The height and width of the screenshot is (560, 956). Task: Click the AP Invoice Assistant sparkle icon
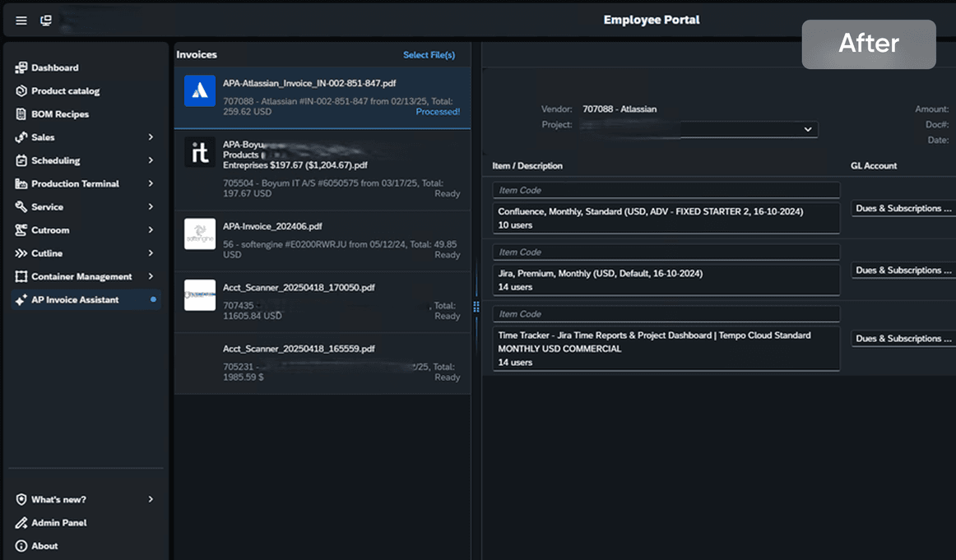tap(21, 300)
